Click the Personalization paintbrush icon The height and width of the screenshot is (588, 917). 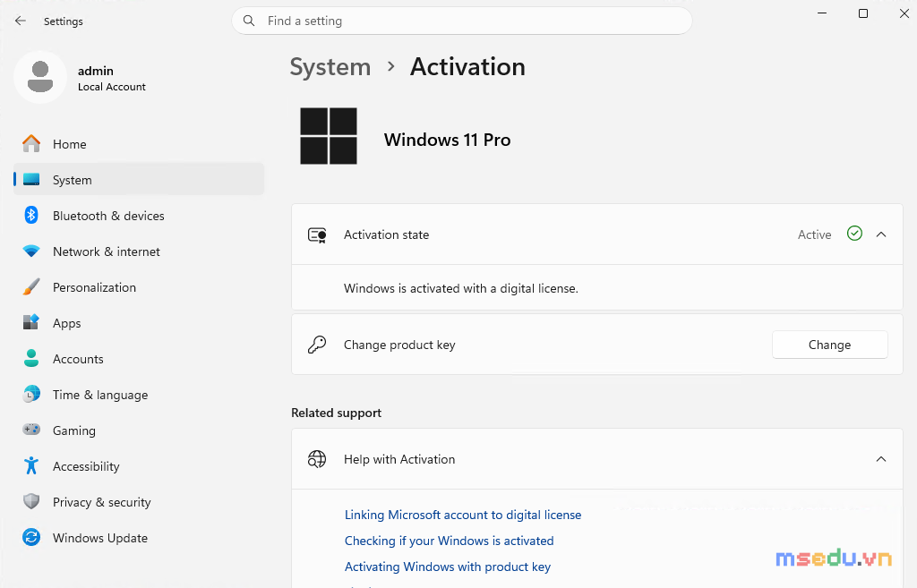point(31,287)
